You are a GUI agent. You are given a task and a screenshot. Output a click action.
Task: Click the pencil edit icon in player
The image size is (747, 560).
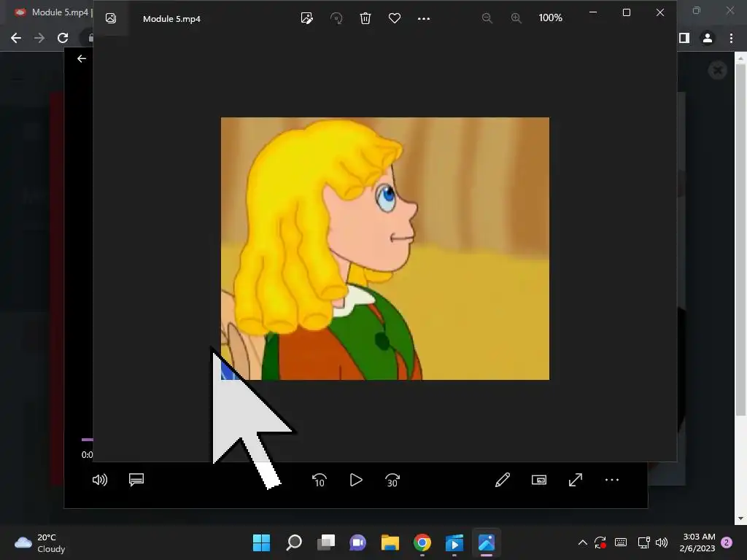(x=503, y=480)
